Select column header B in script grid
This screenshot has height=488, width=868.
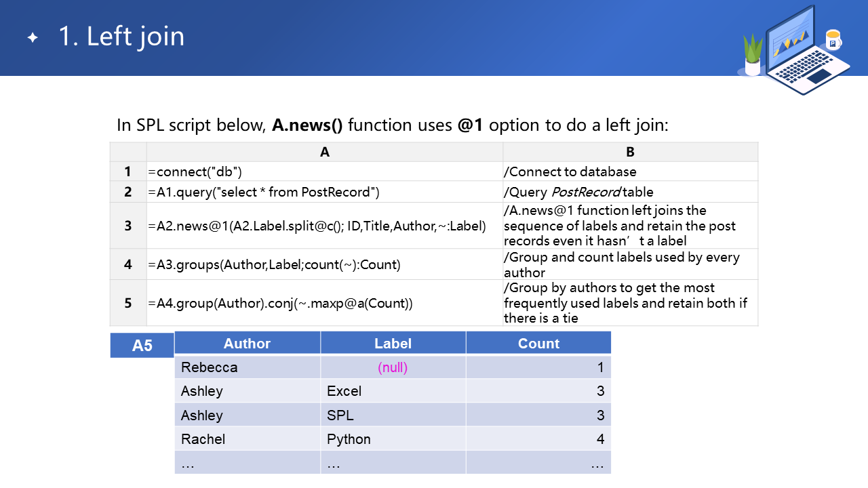click(630, 152)
